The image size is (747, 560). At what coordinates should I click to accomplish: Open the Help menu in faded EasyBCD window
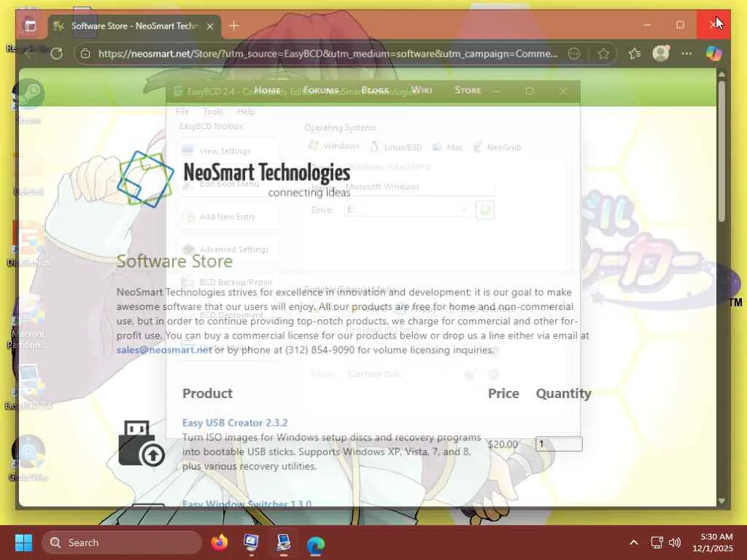(x=246, y=112)
